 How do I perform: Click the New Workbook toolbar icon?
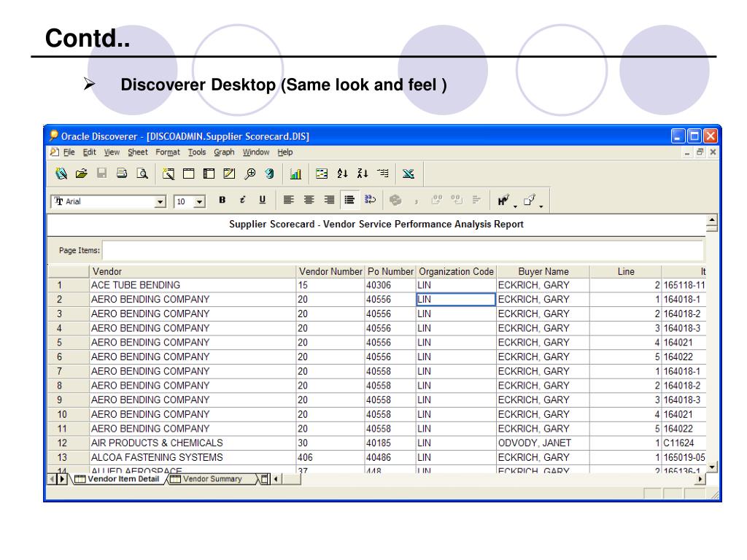point(61,174)
